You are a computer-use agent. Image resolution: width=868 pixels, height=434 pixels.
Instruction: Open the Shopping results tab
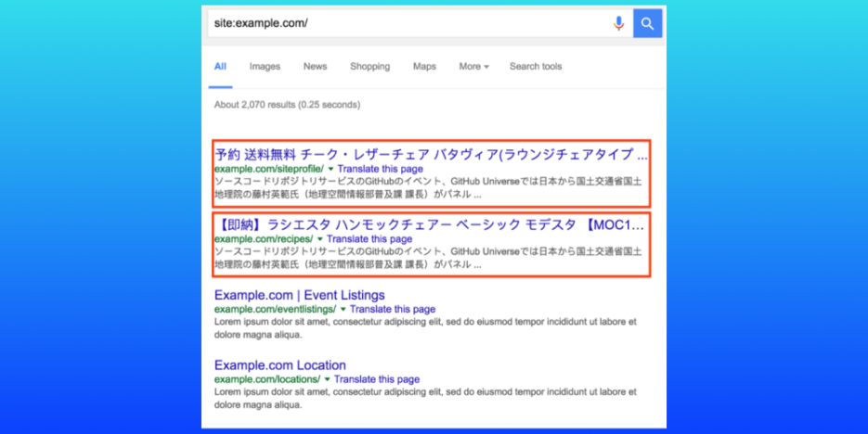[369, 67]
